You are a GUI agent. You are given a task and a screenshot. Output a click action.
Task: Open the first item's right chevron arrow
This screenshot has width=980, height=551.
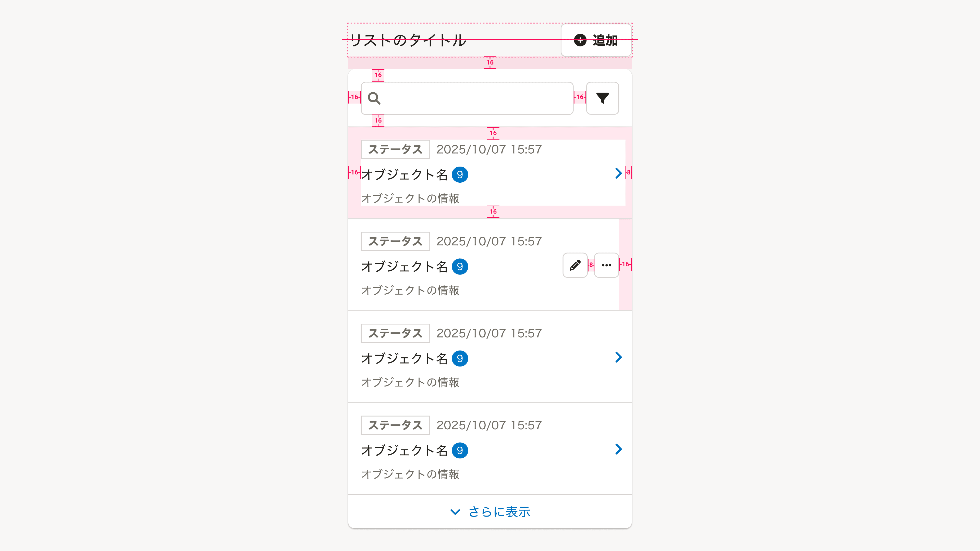pos(619,173)
